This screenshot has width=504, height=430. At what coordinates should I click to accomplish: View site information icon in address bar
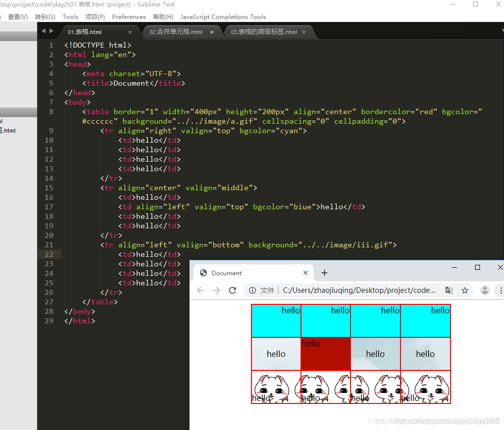coord(252,290)
